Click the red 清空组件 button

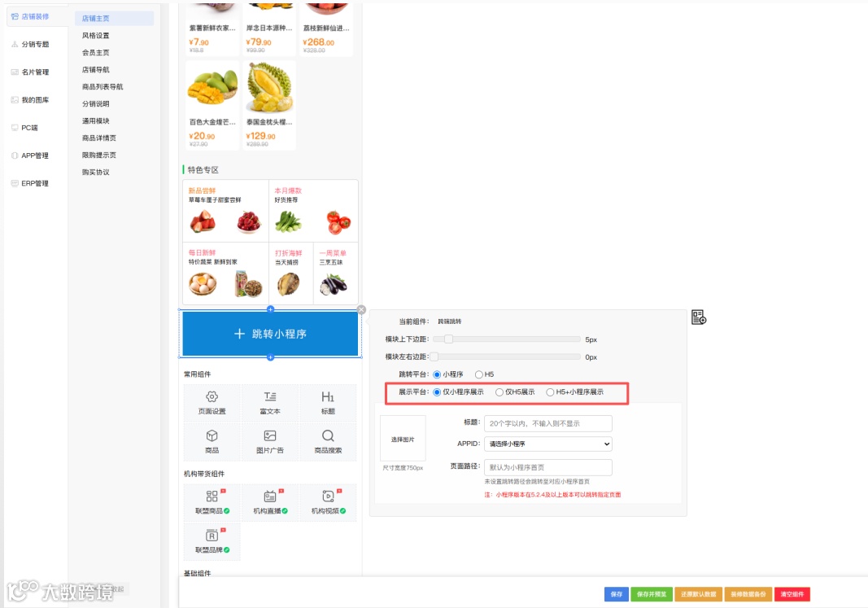[792, 594]
